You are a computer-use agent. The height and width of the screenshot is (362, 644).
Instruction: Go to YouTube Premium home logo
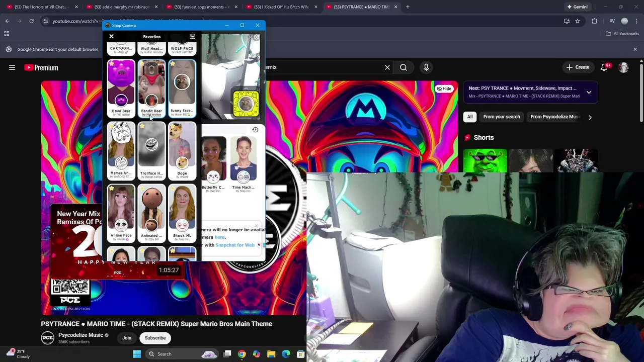click(x=41, y=67)
